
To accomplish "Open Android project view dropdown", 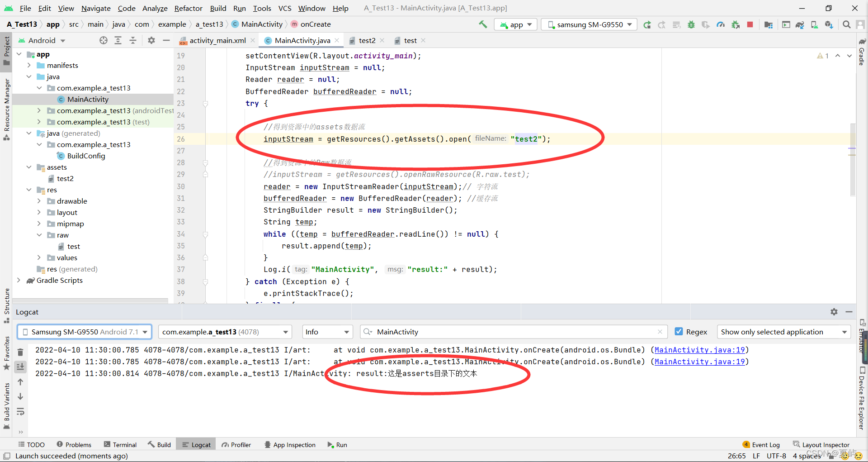I will pyautogui.click(x=42, y=40).
